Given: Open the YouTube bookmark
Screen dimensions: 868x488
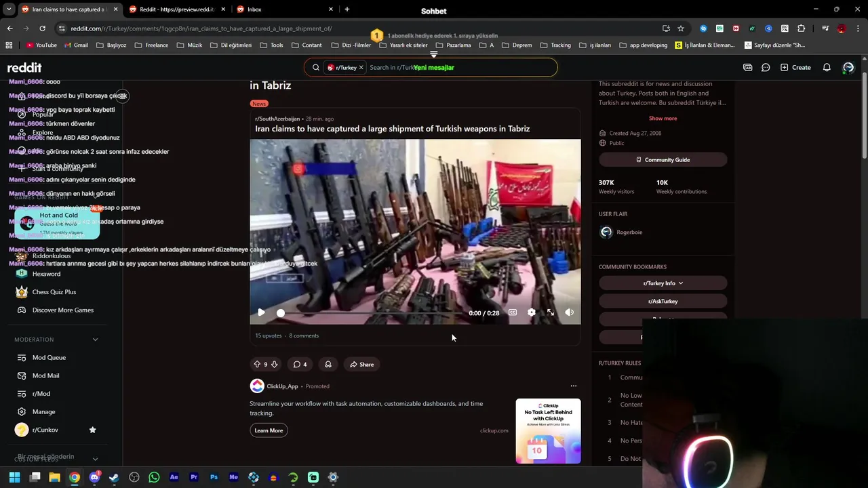Looking at the screenshot, I should pyautogui.click(x=41, y=45).
